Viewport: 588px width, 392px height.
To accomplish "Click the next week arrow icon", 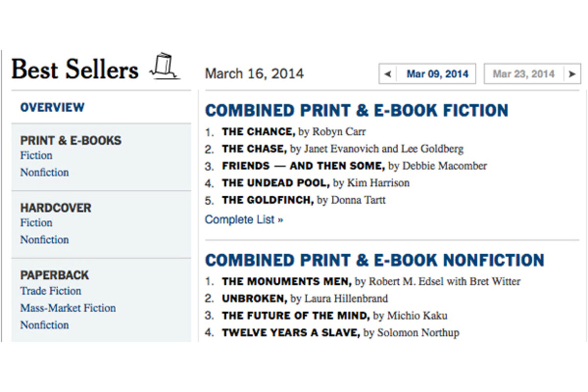I will [x=571, y=74].
